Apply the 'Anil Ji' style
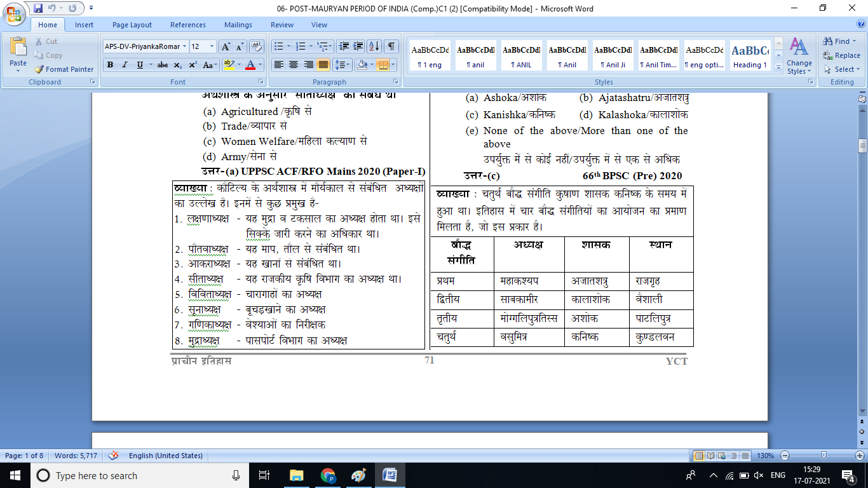The width and height of the screenshot is (868, 488). 613,56
